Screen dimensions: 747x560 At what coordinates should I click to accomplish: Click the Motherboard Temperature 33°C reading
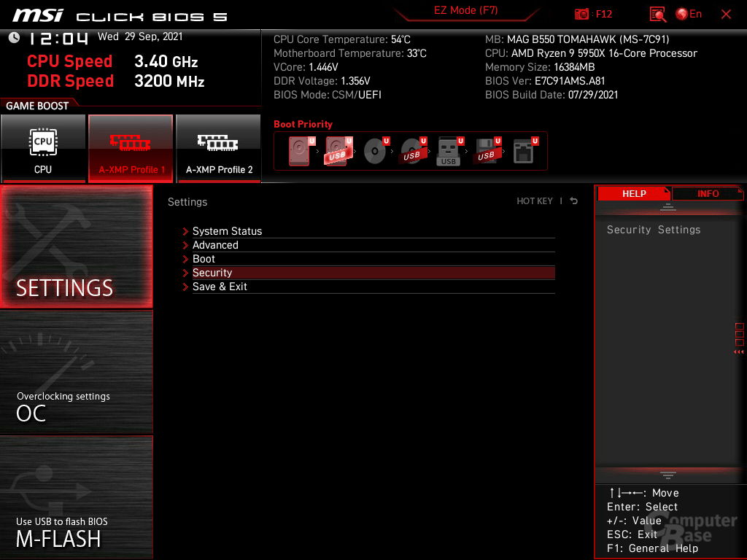tap(349, 53)
